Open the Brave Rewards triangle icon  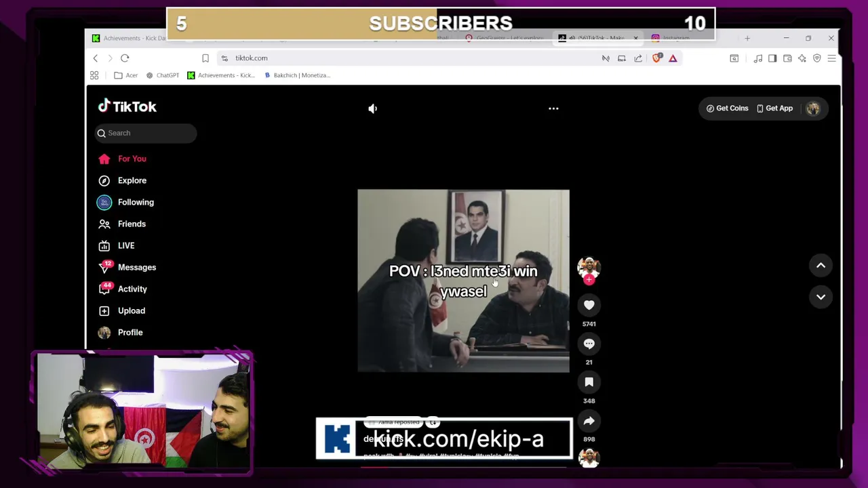(x=673, y=58)
